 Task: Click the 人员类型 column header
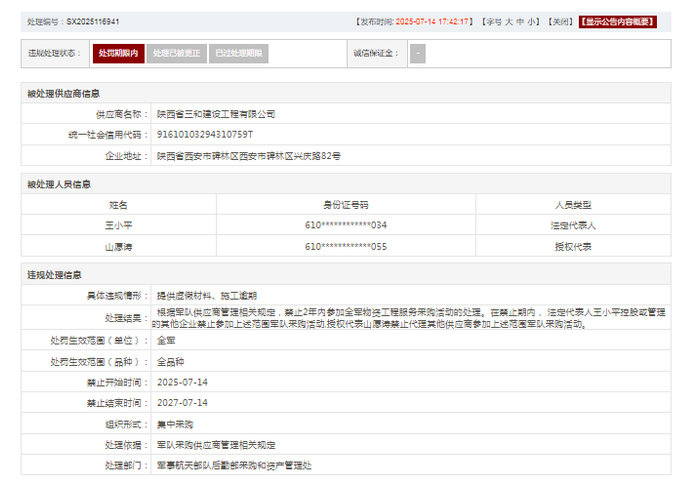[x=573, y=205]
